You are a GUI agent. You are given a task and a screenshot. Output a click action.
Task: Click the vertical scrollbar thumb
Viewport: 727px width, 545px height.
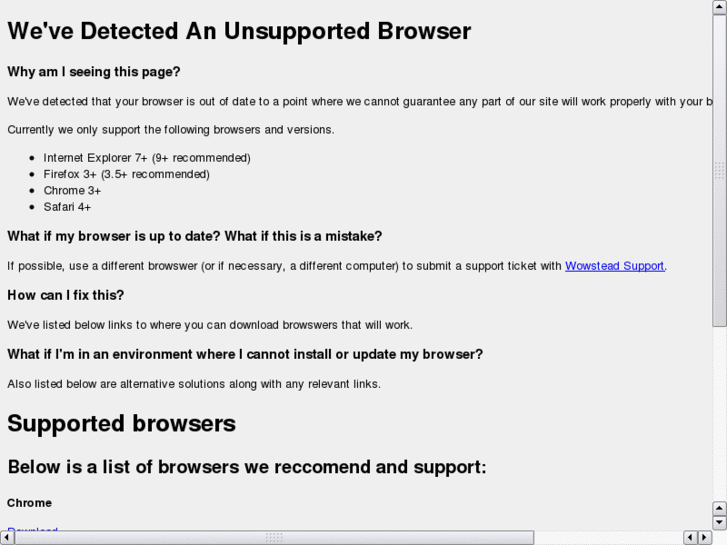(719, 170)
